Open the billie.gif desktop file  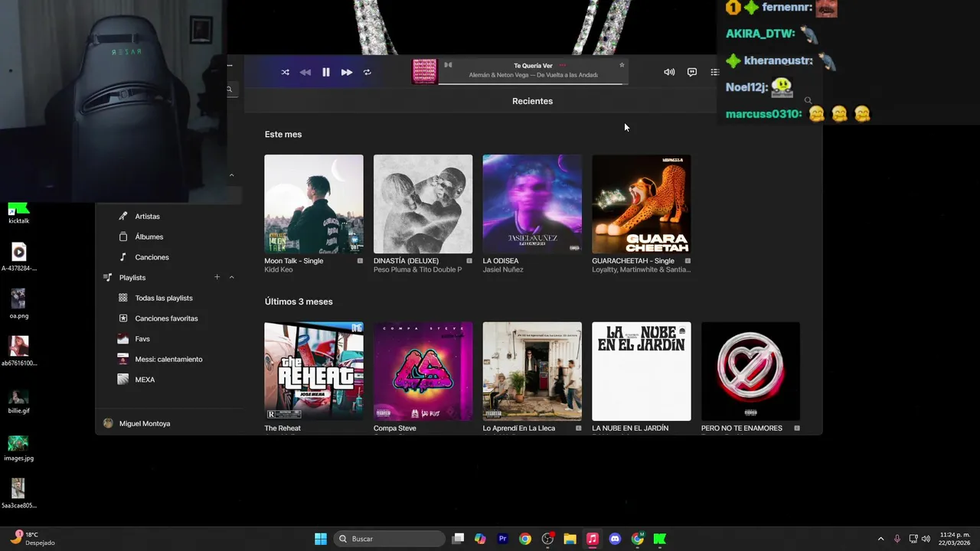[18, 400]
